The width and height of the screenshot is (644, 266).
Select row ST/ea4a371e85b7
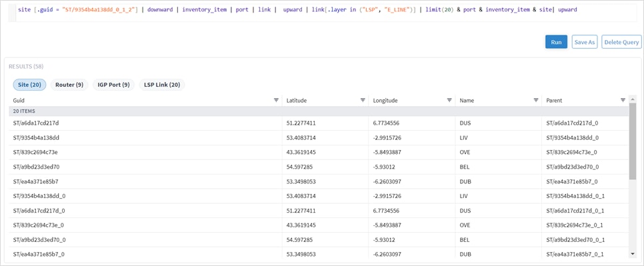(319, 181)
